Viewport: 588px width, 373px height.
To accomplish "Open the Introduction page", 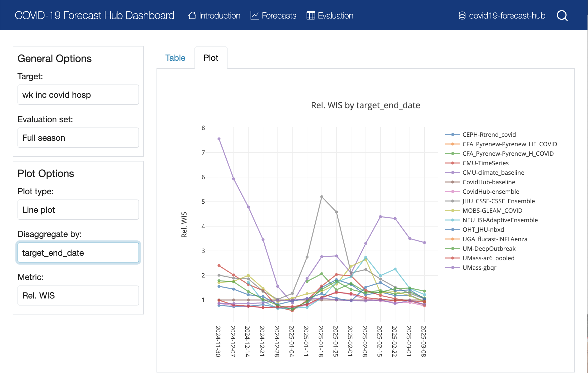I will [x=214, y=15].
